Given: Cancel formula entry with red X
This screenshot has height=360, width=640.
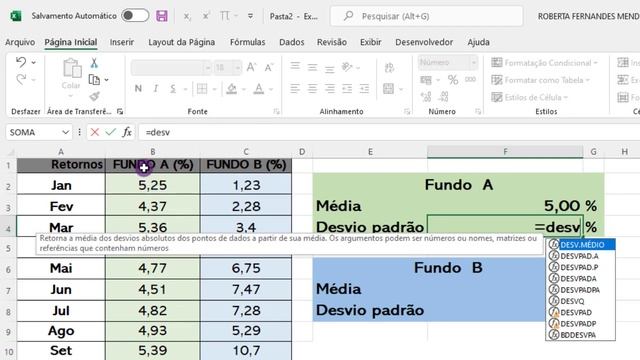Looking at the screenshot, I should (x=95, y=132).
